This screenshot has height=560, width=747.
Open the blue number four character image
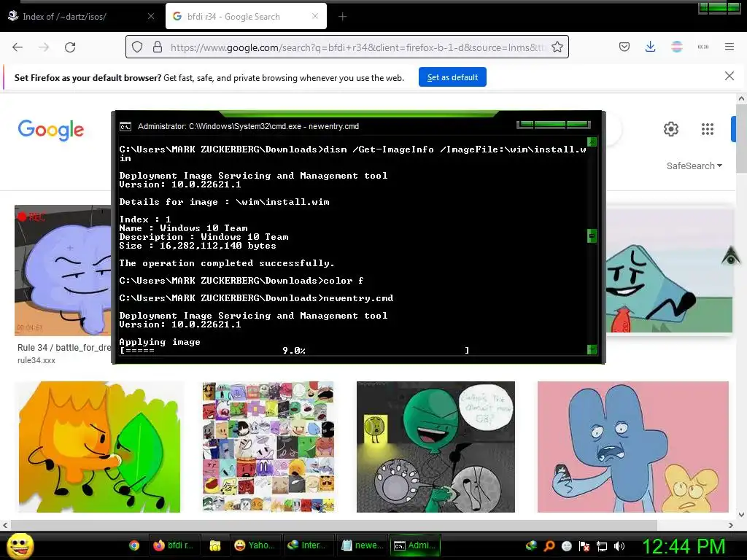(x=633, y=447)
